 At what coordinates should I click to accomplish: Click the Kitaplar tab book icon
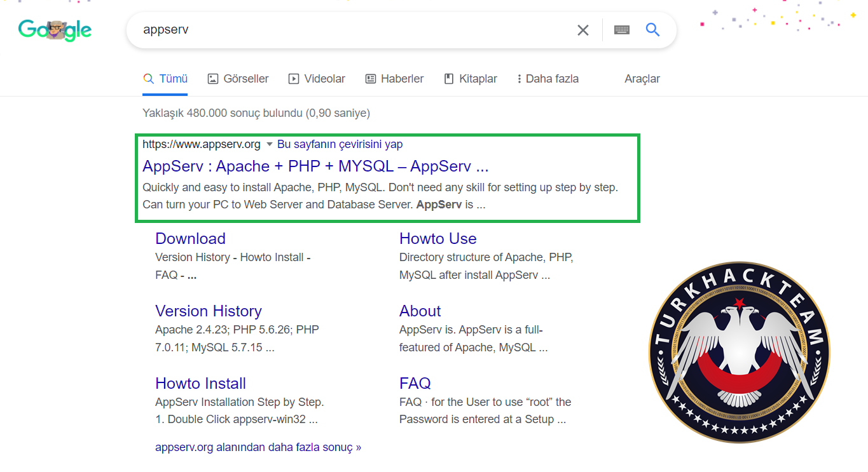click(x=449, y=79)
